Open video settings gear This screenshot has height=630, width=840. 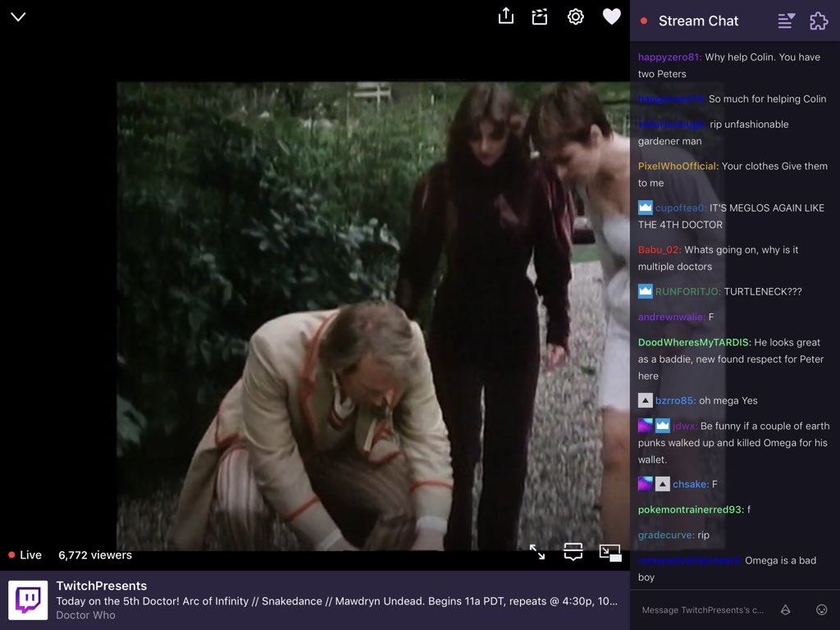(x=575, y=16)
